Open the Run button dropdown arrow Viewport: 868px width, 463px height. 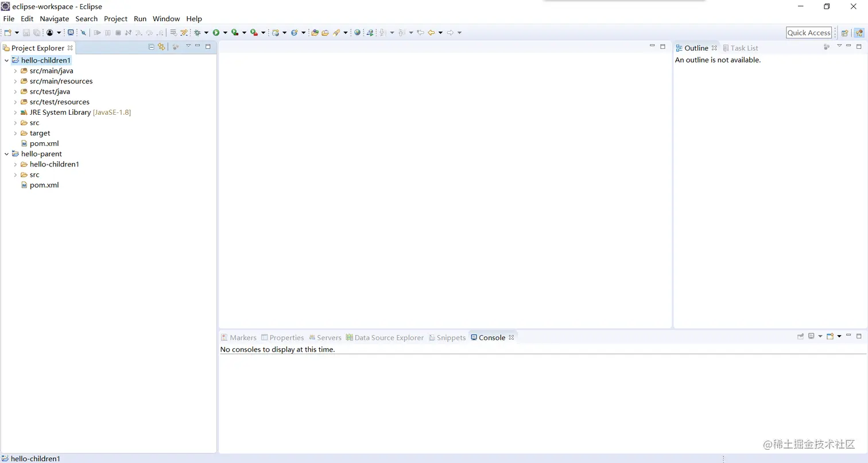225,33
